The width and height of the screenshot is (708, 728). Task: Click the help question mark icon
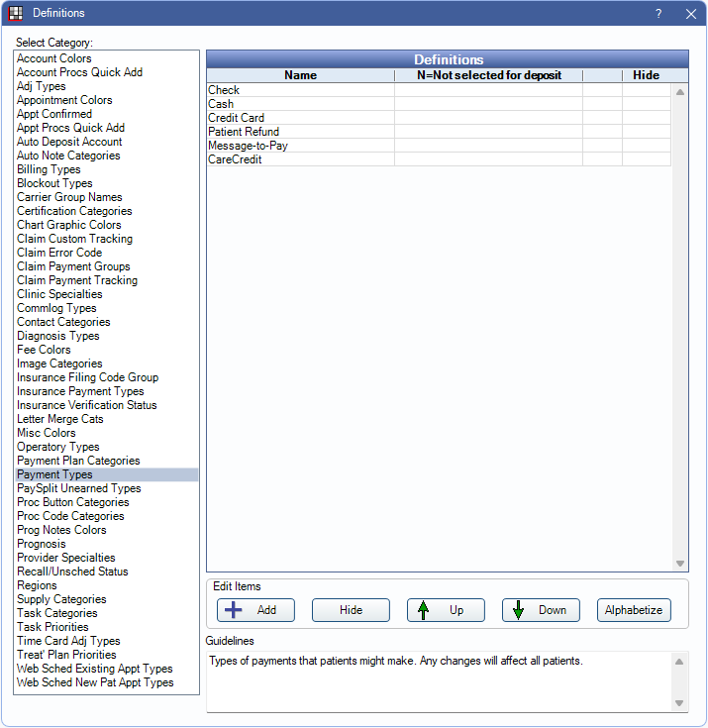tap(658, 14)
